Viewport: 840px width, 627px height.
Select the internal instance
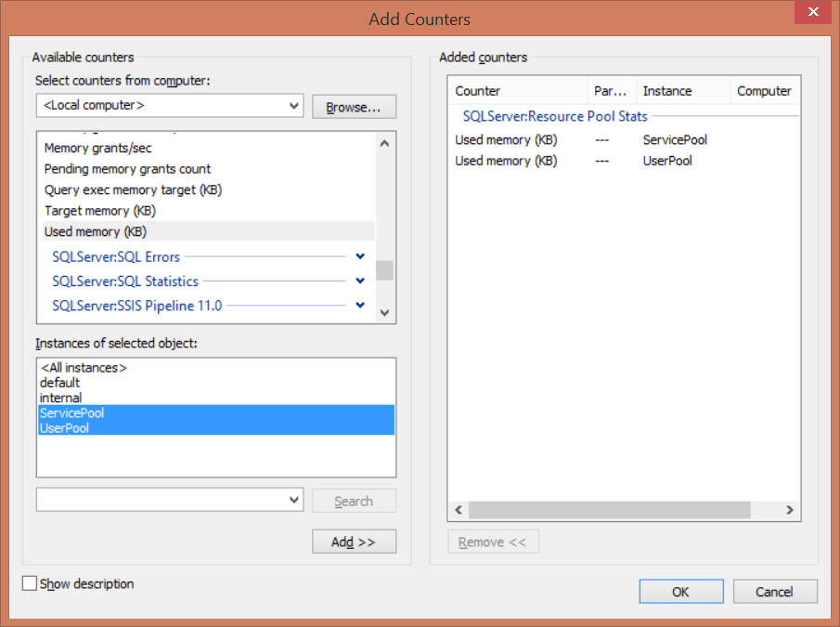[x=61, y=398]
